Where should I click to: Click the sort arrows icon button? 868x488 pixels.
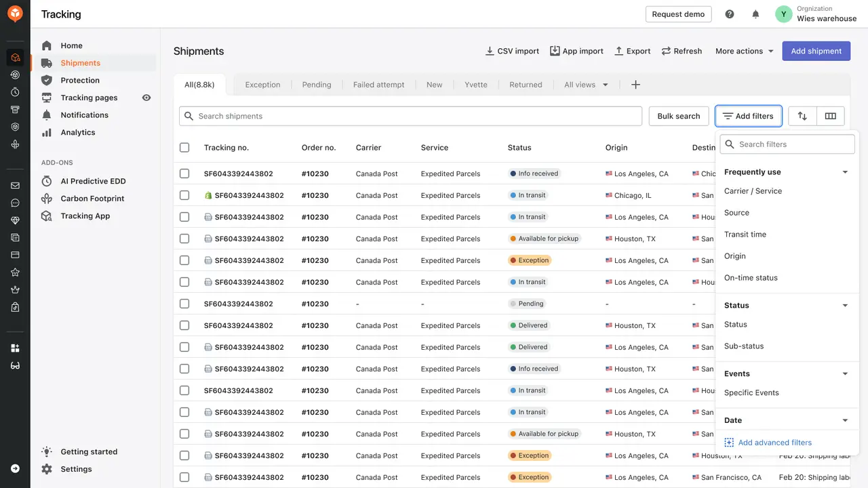tap(802, 116)
